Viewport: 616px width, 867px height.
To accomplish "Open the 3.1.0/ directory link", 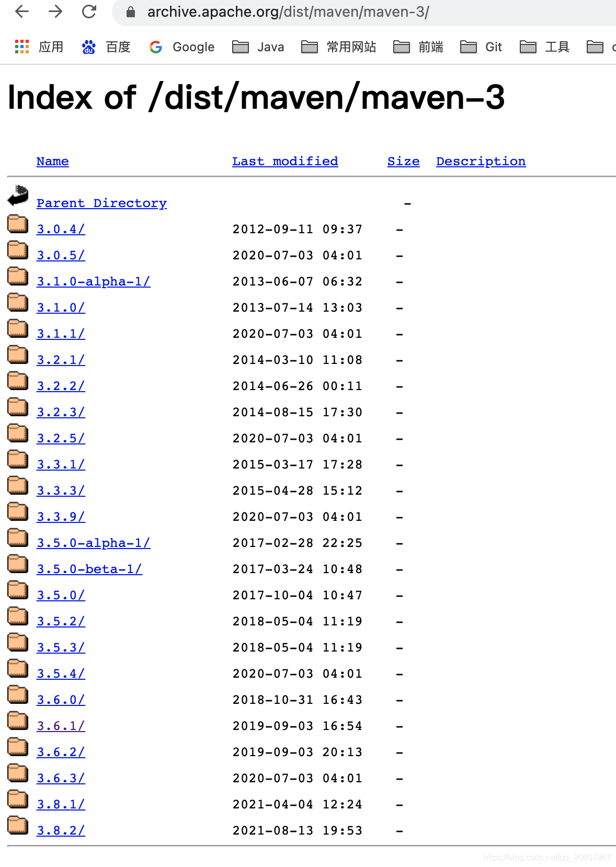I will [x=61, y=307].
